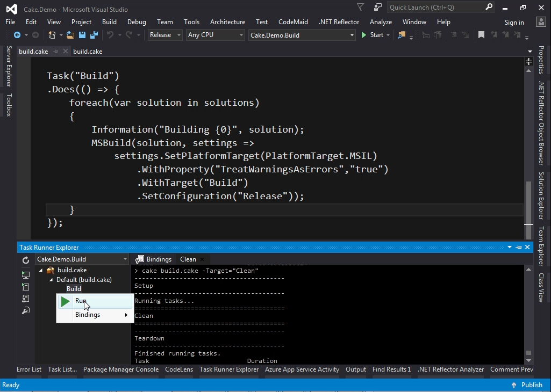This screenshot has width=551, height=392.
Task: Open the CodeMaid menu
Action: click(x=293, y=22)
